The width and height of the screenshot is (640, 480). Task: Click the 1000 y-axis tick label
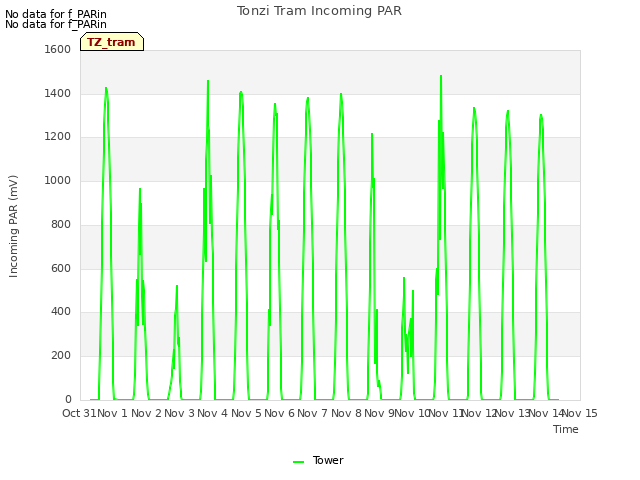coord(58,180)
